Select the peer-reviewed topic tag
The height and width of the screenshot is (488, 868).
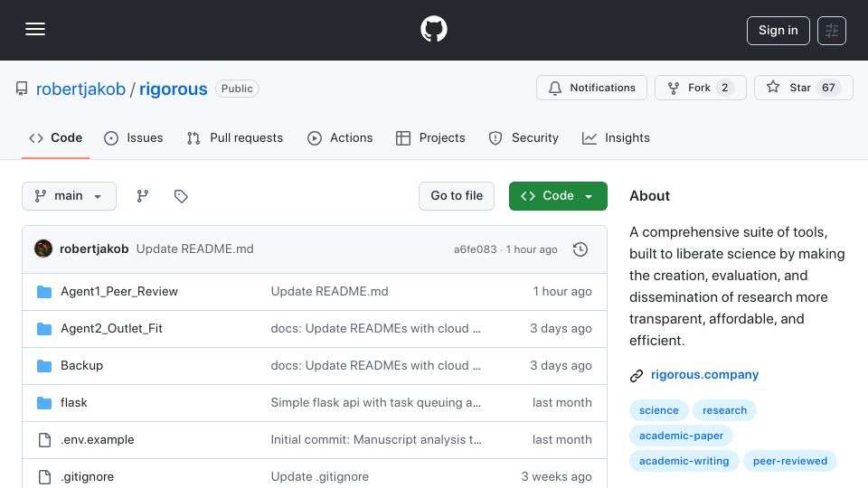pos(790,462)
